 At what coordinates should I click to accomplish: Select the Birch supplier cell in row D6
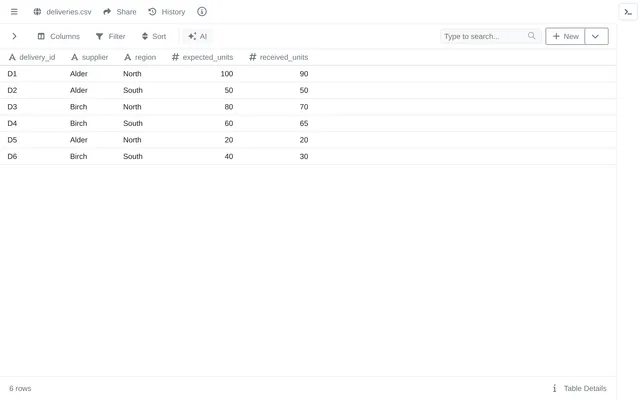(78, 156)
